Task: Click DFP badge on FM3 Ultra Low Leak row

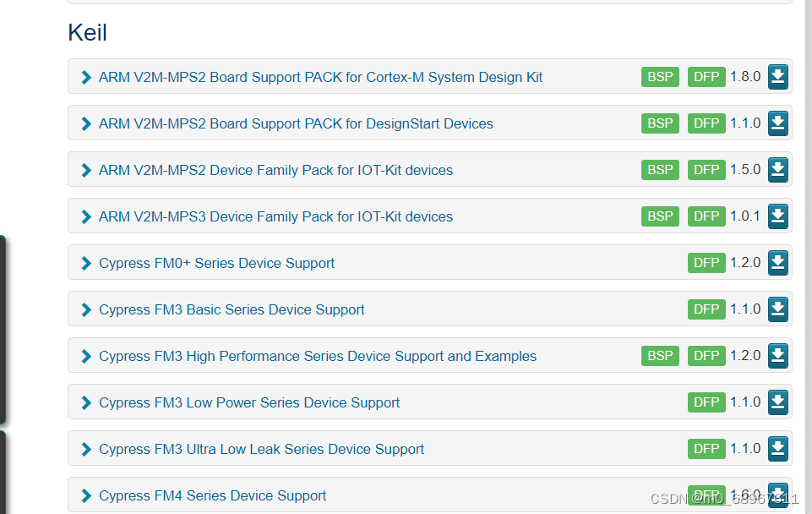Action: click(706, 449)
